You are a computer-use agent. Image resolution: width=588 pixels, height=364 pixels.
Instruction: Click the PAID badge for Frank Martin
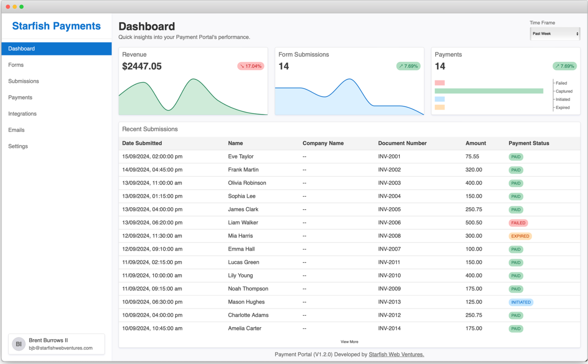point(516,170)
